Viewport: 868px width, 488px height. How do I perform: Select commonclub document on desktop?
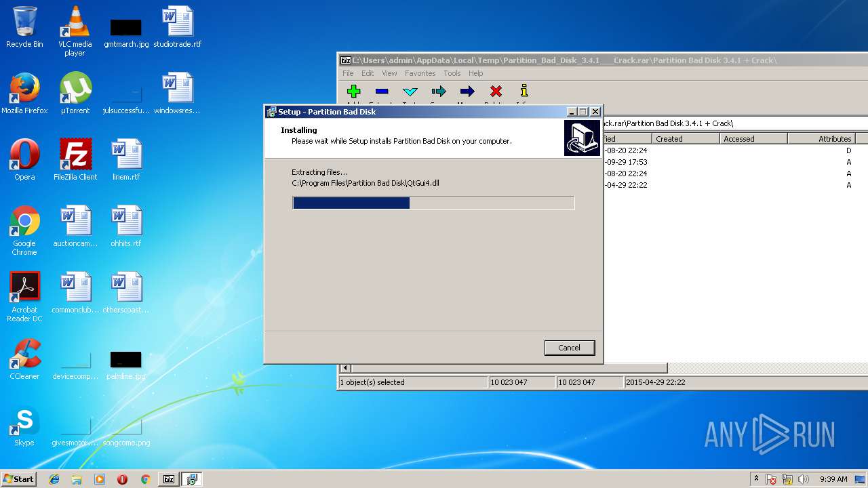click(x=75, y=293)
